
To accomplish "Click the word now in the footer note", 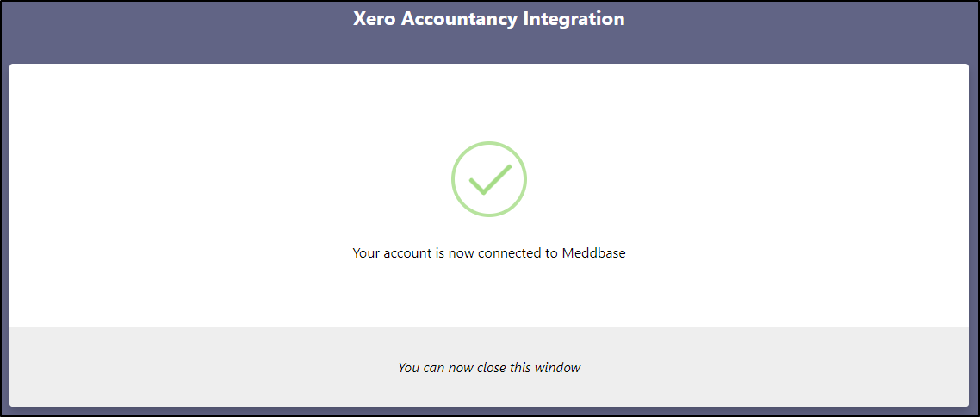I will pos(461,367).
